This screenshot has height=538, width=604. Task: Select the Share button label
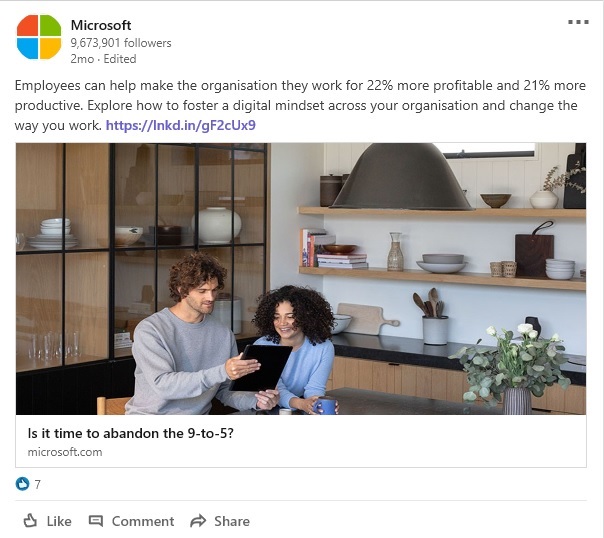[x=232, y=521]
